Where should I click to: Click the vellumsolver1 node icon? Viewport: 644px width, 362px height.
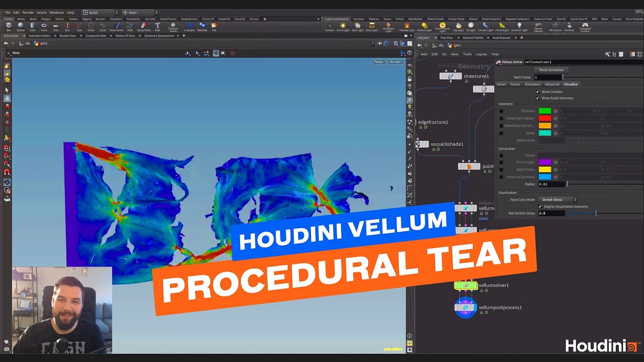(466, 286)
